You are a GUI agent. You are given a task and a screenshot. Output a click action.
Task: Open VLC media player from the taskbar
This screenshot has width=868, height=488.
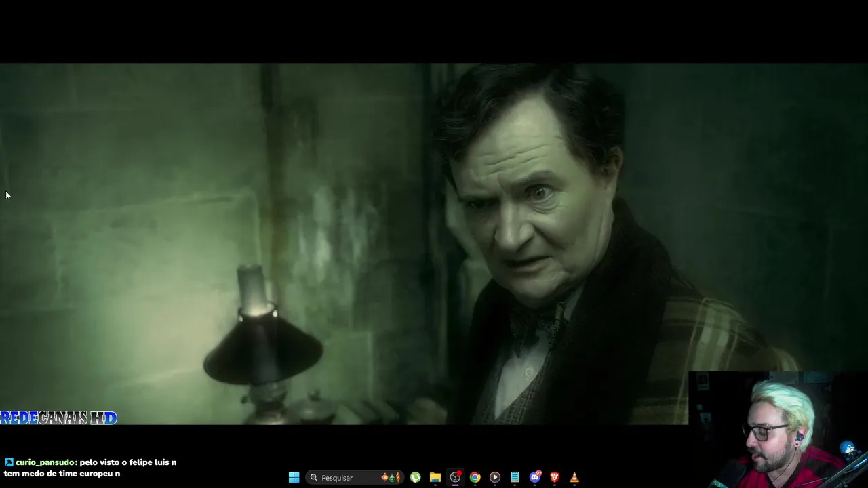coord(574,478)
